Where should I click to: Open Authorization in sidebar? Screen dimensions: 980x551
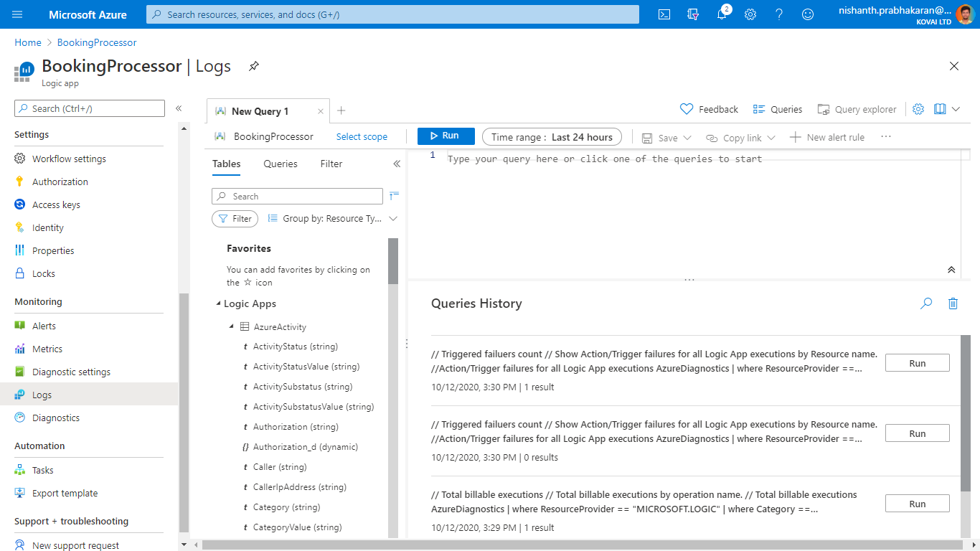(60, 182)
